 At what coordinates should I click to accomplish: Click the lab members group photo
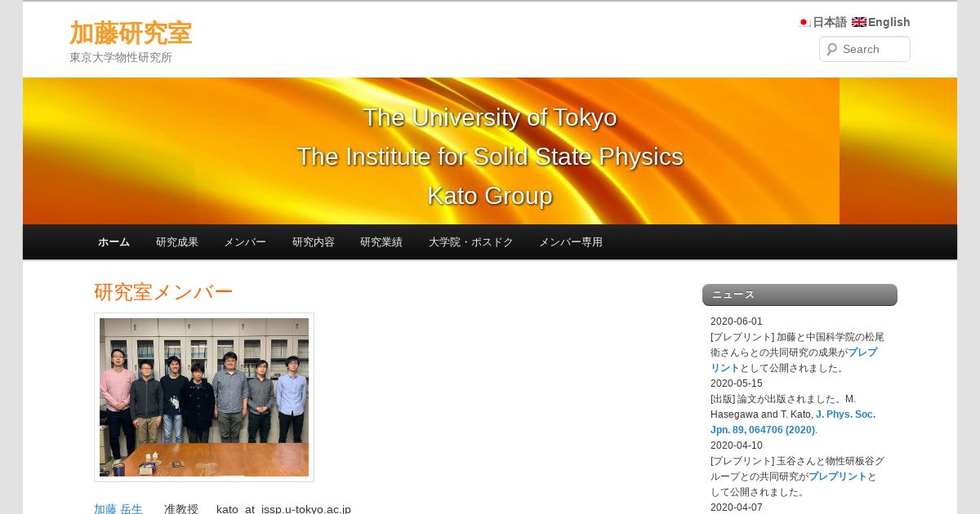coord(204,397)
